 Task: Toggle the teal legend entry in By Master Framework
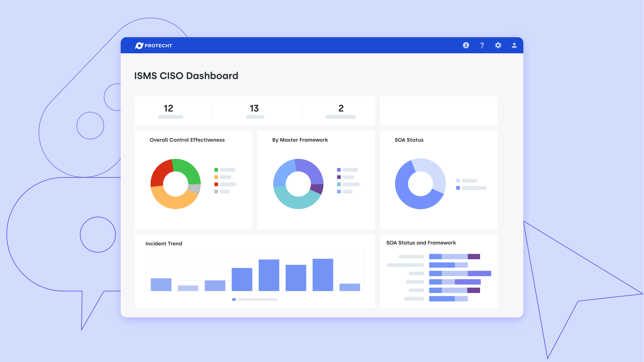click(339, 184)
